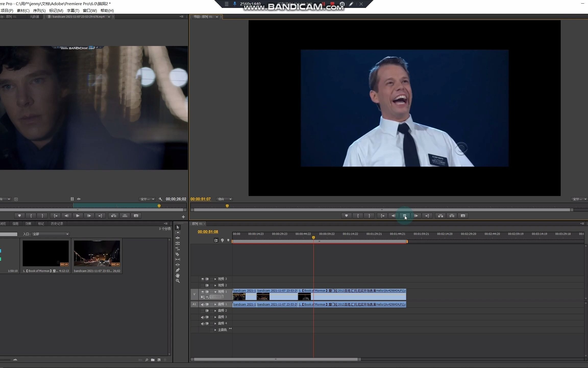This screenshot has height=368, width=588.
Task: Select Book of Mormon clip thumbnail in bin
Action: 46,253
